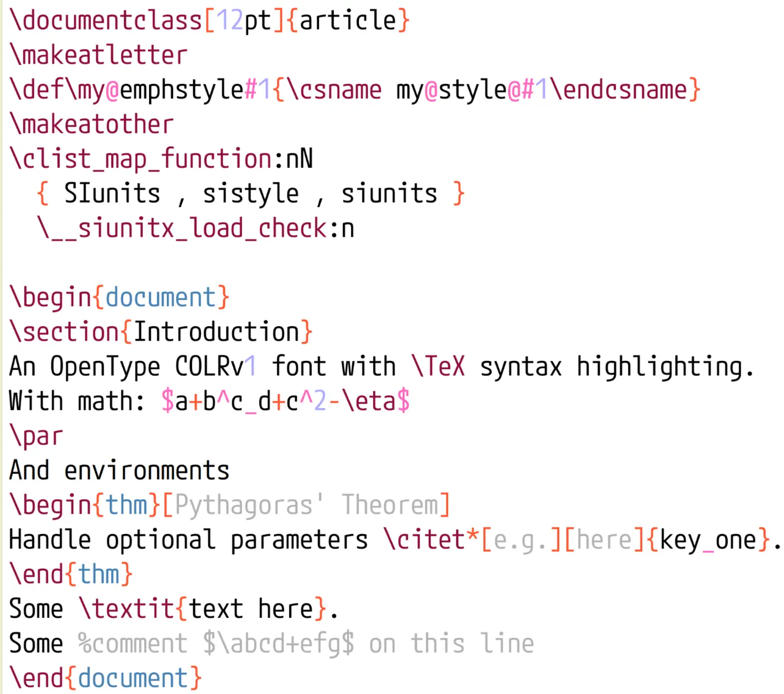Click the \__siunitx_load_check:n function
This screenshot has width=784, height=694.
click(x=196, y=228)
